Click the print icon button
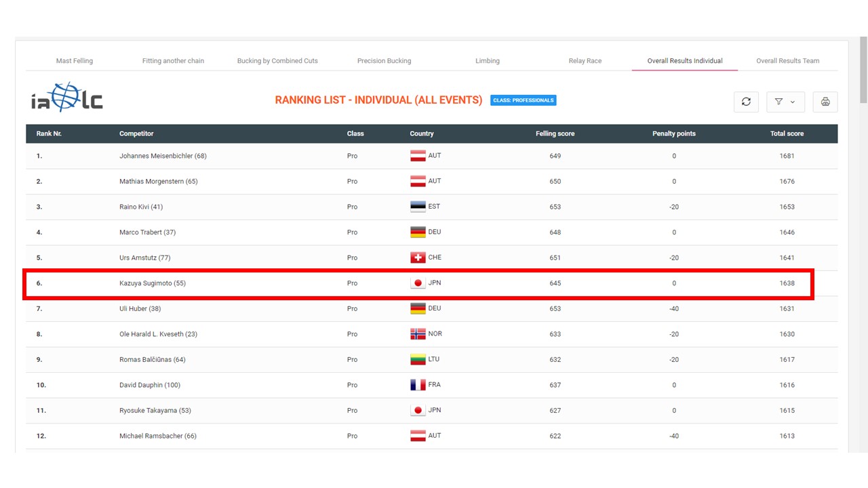 point(825,102)
